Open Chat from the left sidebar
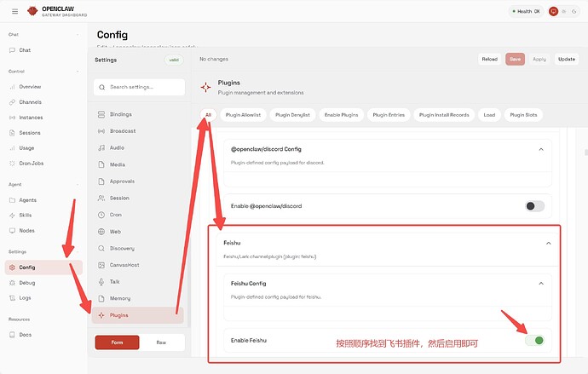Image resolution: width=588 pixels, height=374 pixels. (x=25, y=50)
